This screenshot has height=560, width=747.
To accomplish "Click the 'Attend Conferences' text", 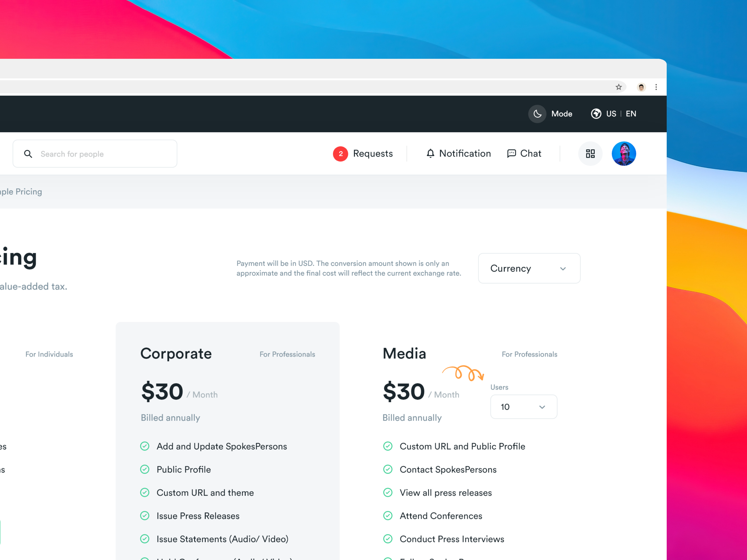I will [441, 516].
